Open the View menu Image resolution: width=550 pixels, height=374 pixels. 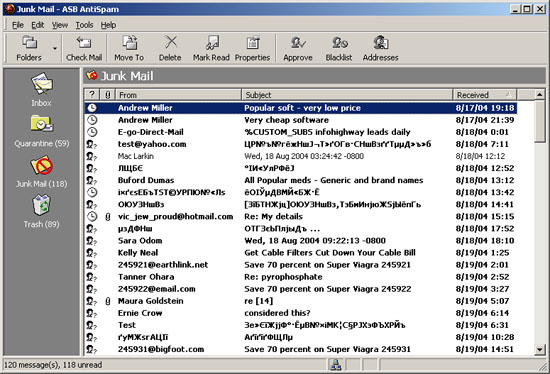pos(60,25)
